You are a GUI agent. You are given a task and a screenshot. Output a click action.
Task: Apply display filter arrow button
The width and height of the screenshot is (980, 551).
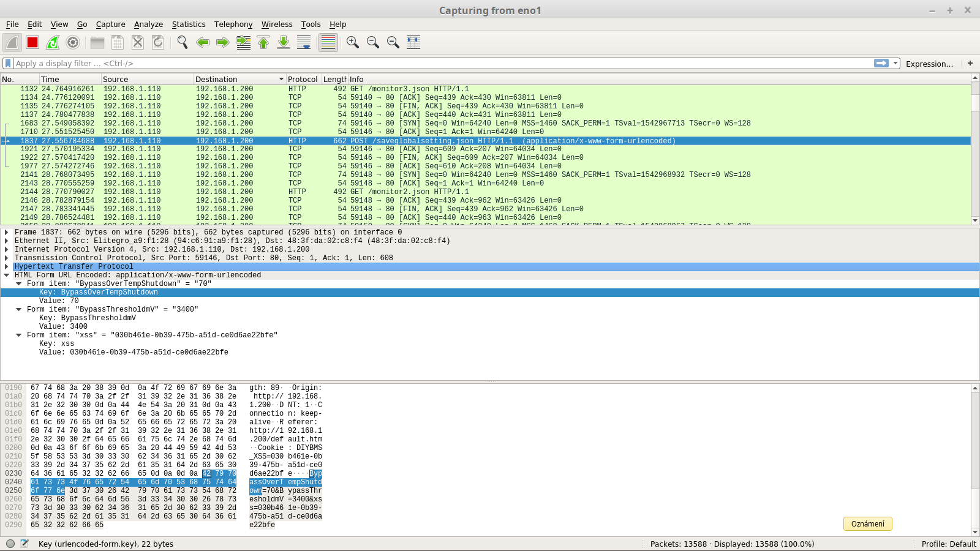click(x=881, y=63)
